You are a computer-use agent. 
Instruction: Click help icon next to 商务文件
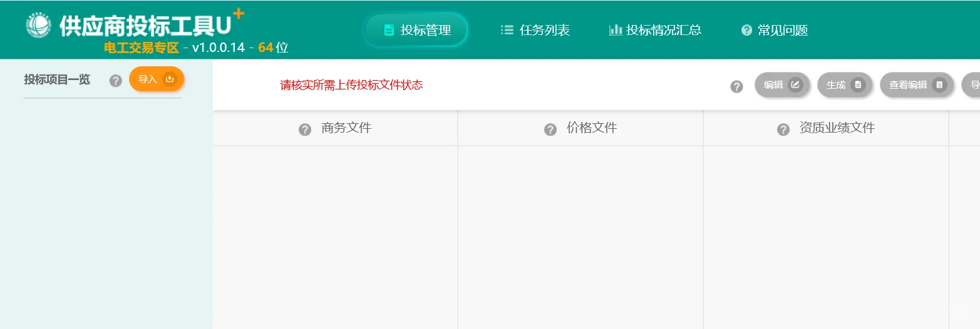305,129
